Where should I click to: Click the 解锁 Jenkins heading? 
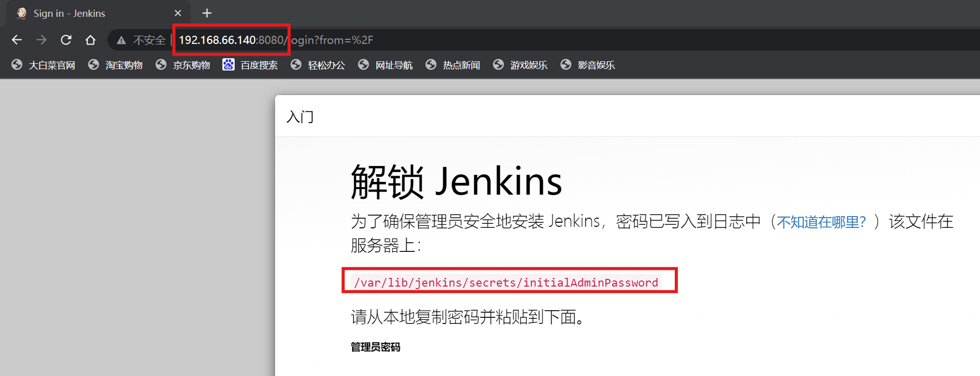tap(457, 181)
